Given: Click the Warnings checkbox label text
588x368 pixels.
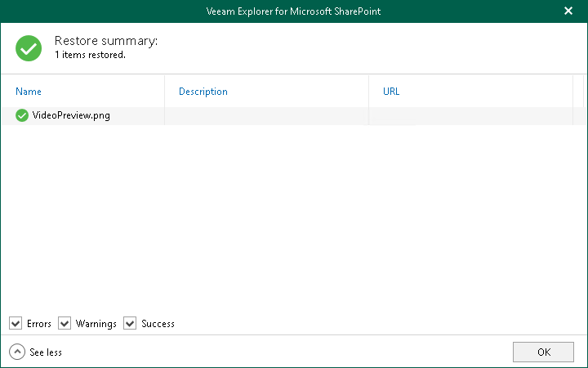Looking at the screenshot, I should [x=96, y=324].
